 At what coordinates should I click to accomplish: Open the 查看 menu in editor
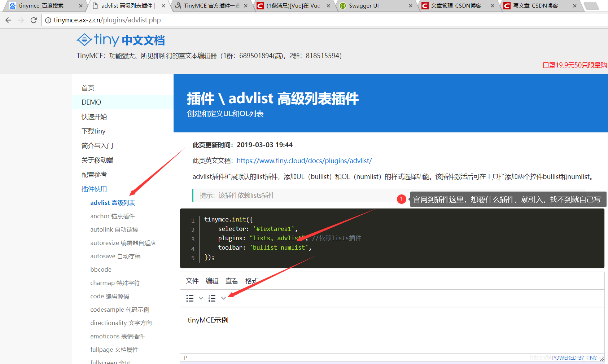[x=232, y=281]
